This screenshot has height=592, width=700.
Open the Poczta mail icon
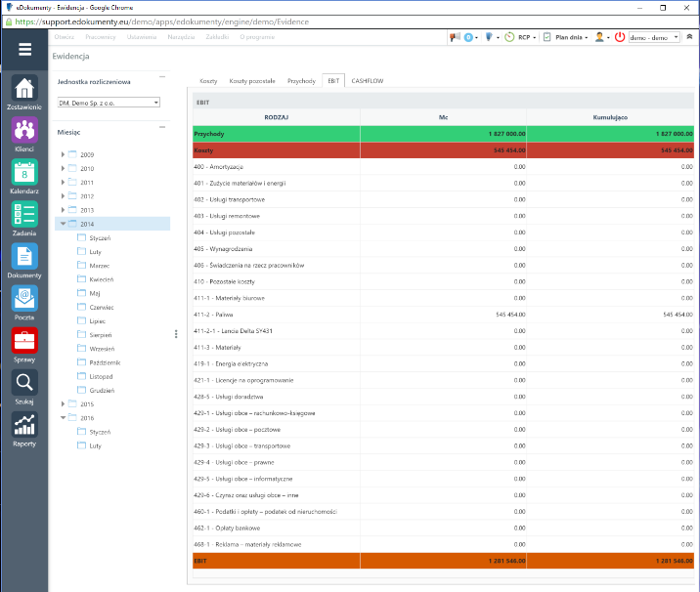point(24,299)
